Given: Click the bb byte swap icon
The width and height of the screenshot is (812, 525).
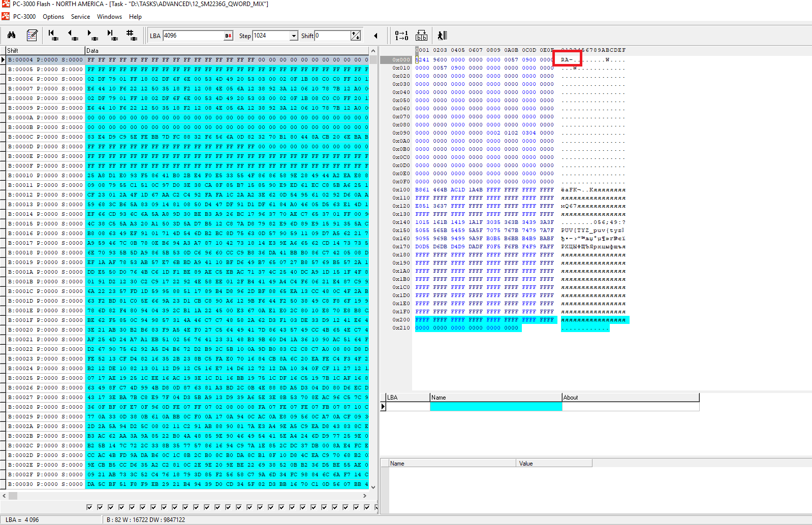Looking at the screenshot, I should (x=421, y=35).
